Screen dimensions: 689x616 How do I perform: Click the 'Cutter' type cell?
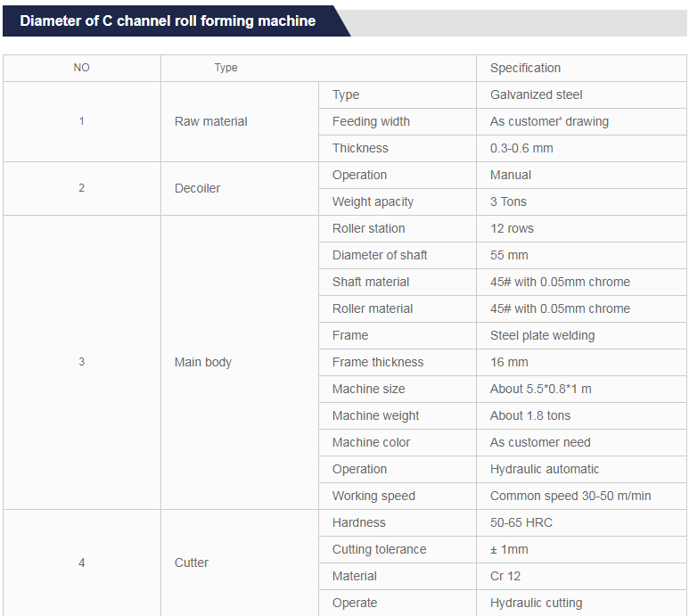192,563
